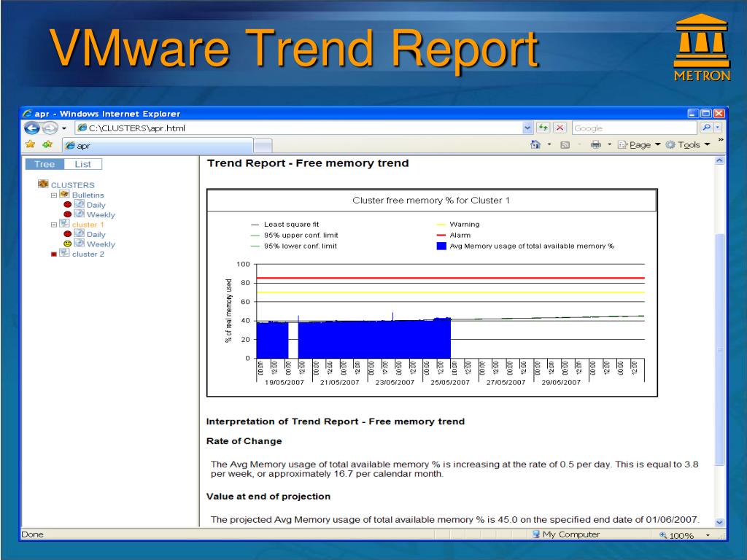Click the red Stop loading icon

(560, 128)
